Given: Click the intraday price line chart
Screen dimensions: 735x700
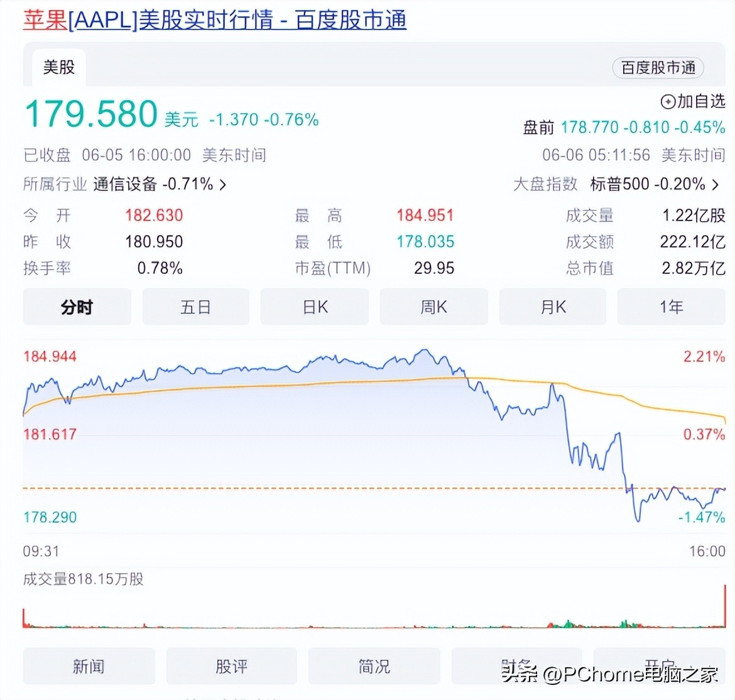Looking at the screenshot, I should click(x=374, y=436).
